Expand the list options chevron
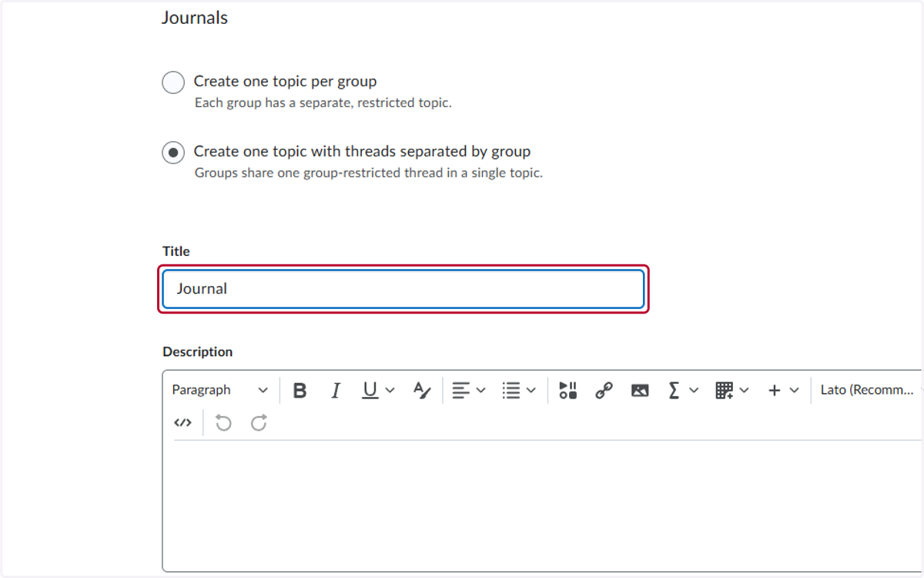924x578 pixels. [x=531, y=391]
